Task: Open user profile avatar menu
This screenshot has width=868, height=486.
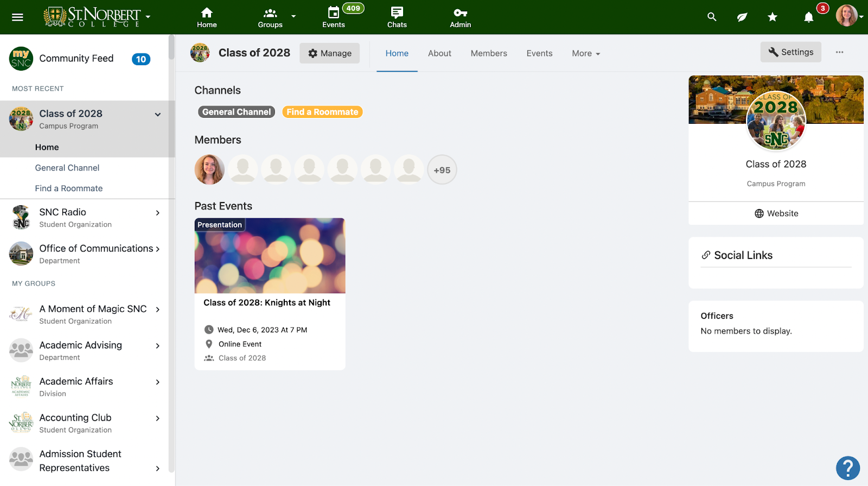Action: click(847, 16)
